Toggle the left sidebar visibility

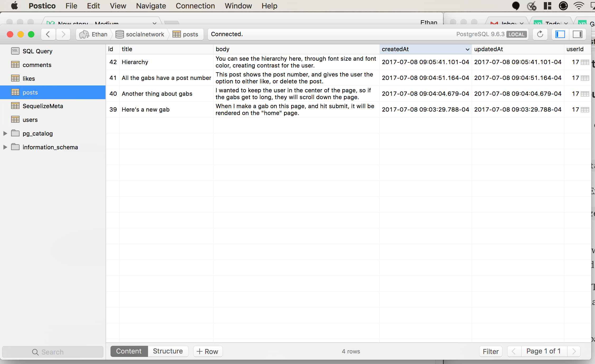tap(560, 34)
